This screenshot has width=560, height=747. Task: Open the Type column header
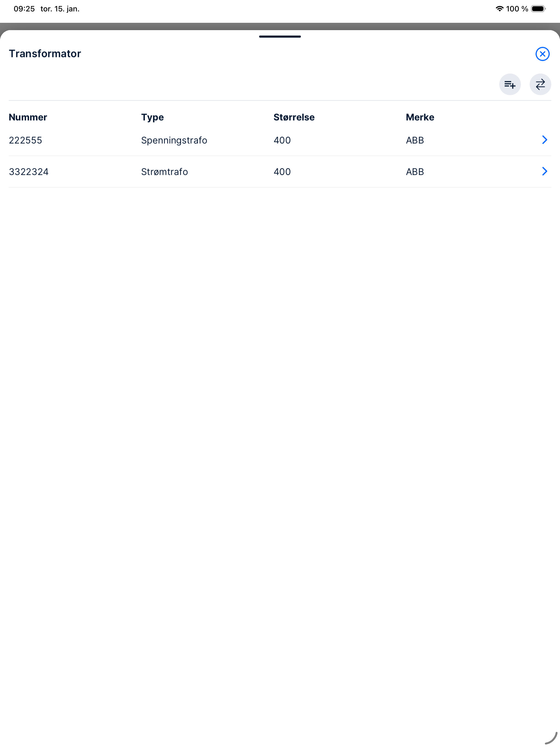click(x=152, y=117)
